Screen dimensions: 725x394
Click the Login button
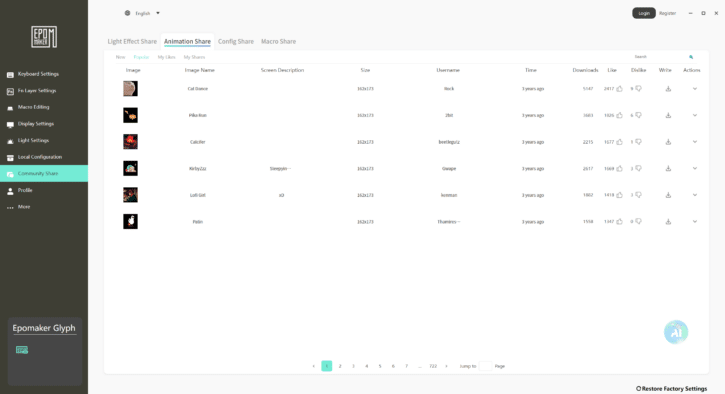point(644,13)
